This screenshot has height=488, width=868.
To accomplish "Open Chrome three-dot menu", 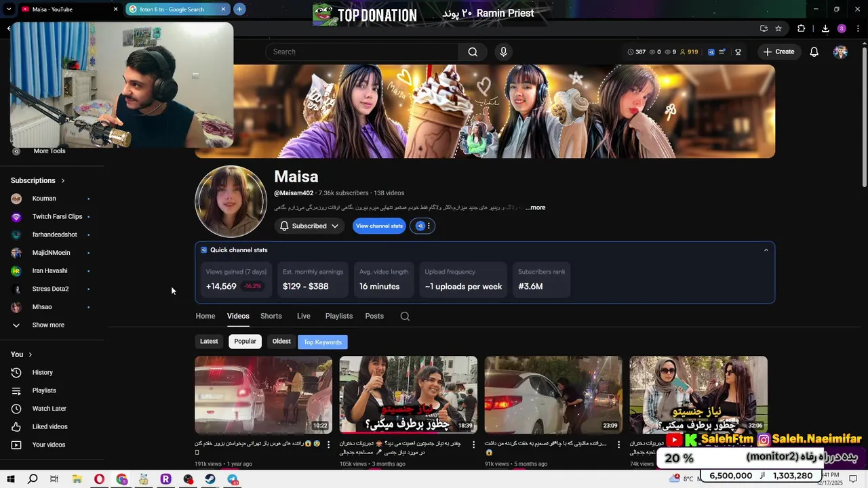I will pyautogui.click(x=859, y=28).
